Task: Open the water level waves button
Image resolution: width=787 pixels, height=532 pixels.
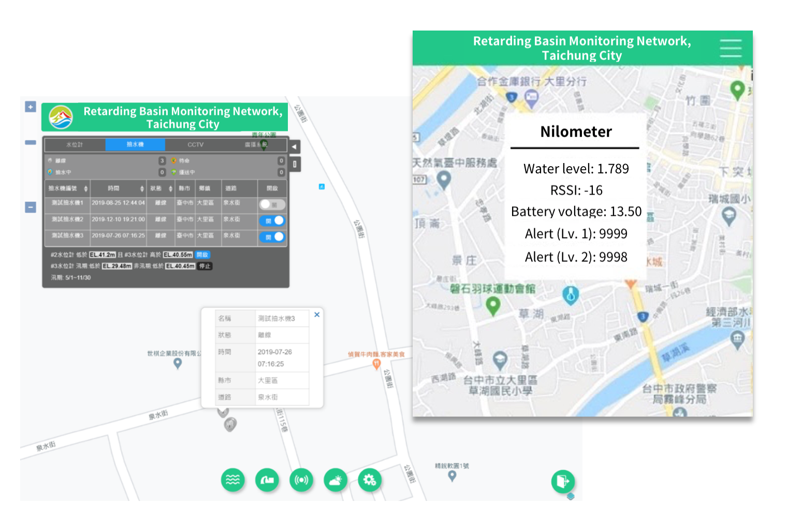Action: tap(233, 480)
